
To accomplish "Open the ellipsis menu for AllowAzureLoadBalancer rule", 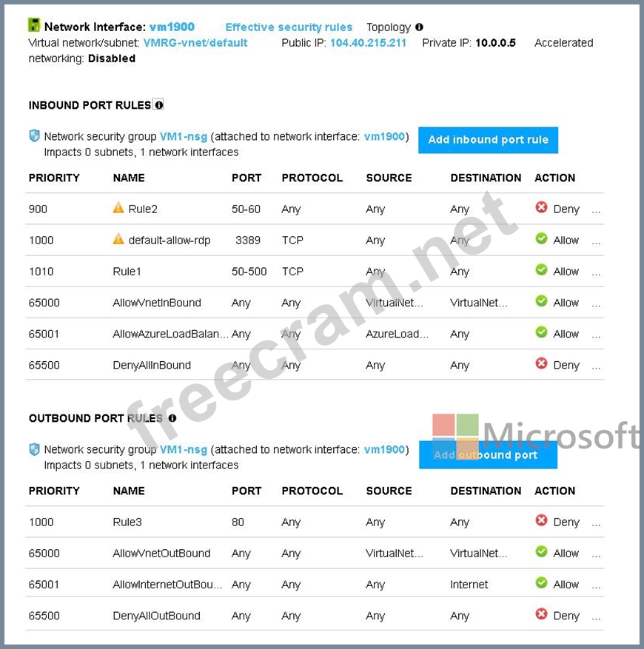I will coord(596,337).
